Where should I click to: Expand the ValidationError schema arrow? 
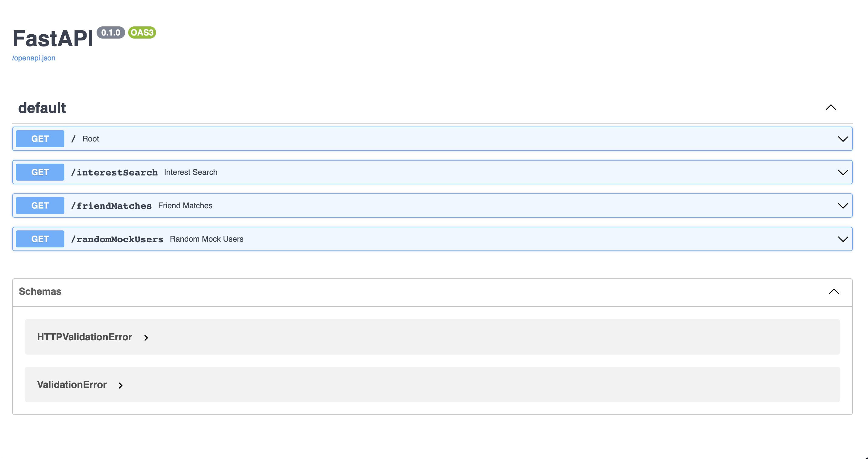(120, 385)
